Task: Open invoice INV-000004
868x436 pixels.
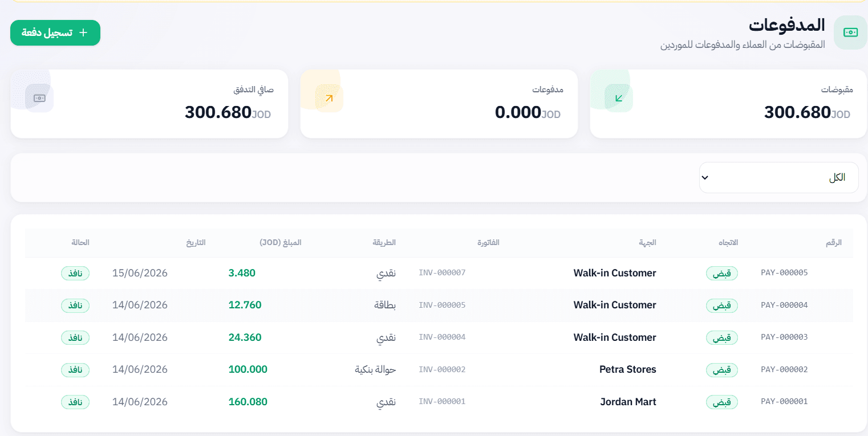Action: click(x=442, y=337)
